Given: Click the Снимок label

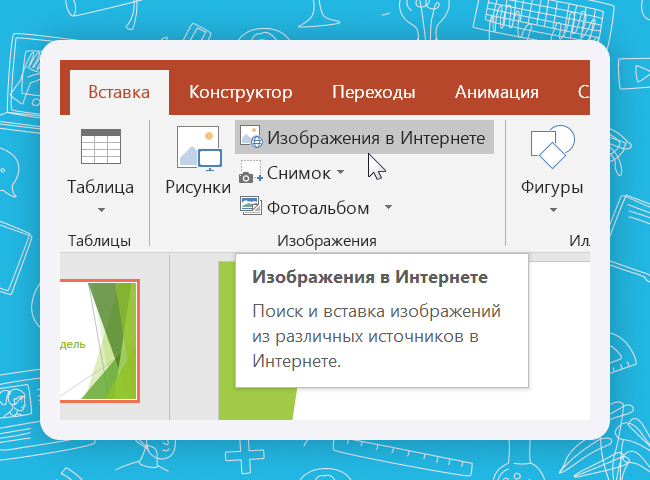Looking at the screenshot, I should click(x=298, y=173).
